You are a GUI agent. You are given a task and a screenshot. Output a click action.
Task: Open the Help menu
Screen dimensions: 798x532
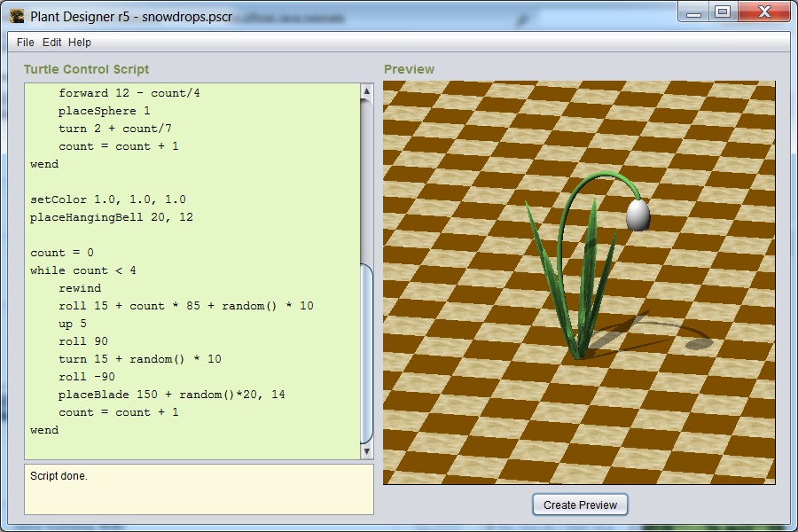(x=80, y=43)
